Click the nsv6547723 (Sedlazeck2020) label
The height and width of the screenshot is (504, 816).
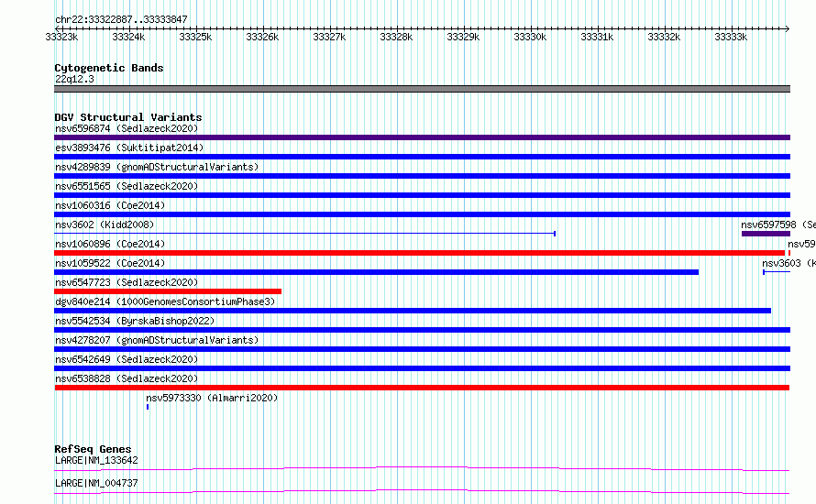click(127, 282)
